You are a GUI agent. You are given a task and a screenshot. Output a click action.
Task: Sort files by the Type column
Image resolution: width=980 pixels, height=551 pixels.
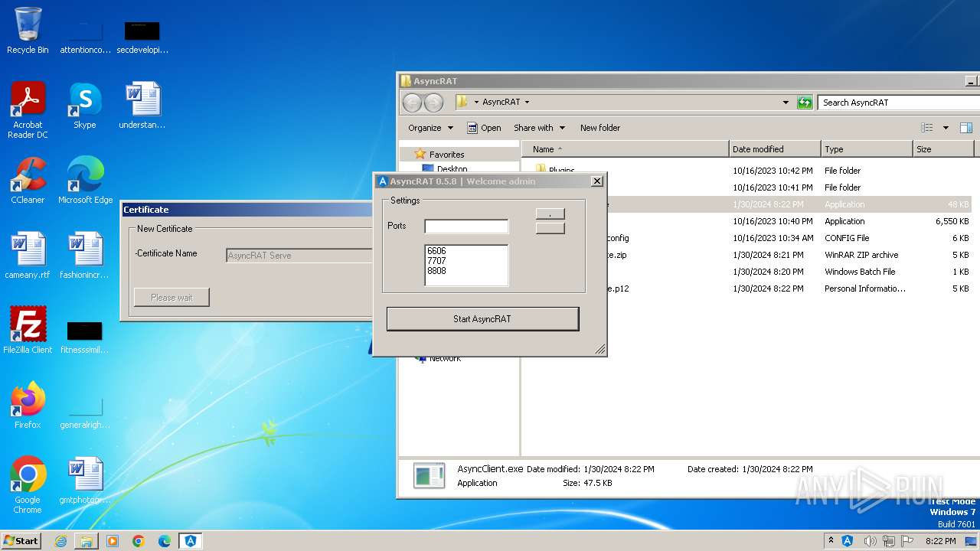(x=867, y=149)
